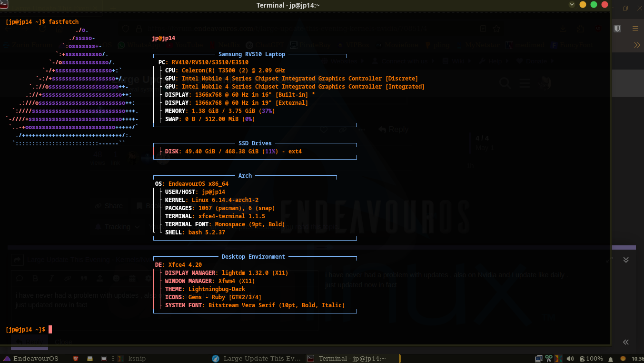Click the 'TERMINAL FONT: Monospace (9pt, Bold)' line
644x363 pixels.
(225, 224)
